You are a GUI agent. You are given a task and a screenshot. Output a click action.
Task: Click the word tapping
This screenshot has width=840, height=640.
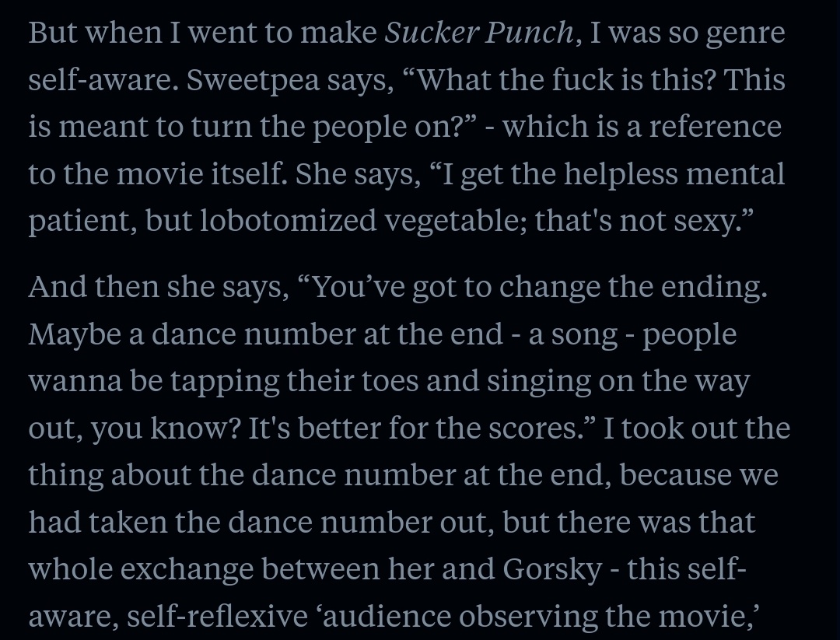225,383
